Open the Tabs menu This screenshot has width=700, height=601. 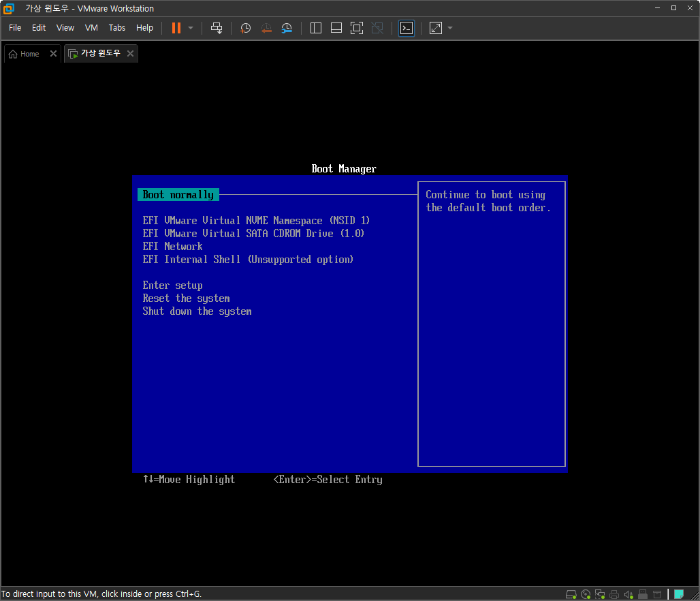click(117, 28)
